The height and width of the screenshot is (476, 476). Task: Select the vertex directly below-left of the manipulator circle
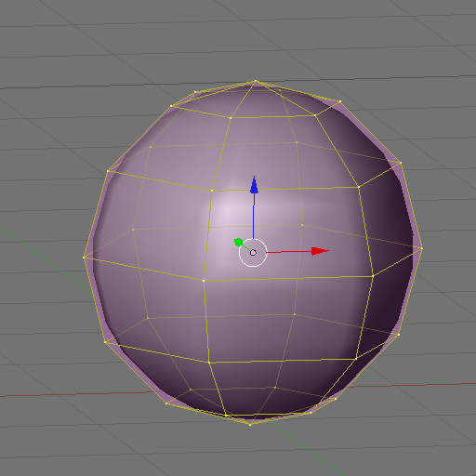tap(204, 281)
